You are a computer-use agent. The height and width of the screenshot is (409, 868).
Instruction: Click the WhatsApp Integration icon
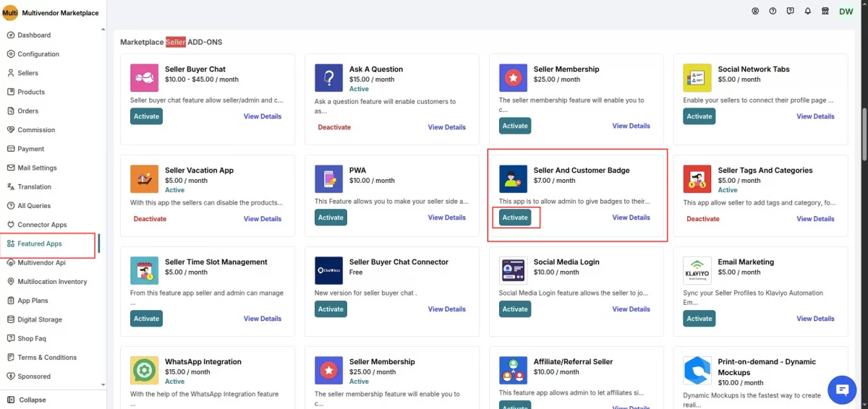coord(144,370)
